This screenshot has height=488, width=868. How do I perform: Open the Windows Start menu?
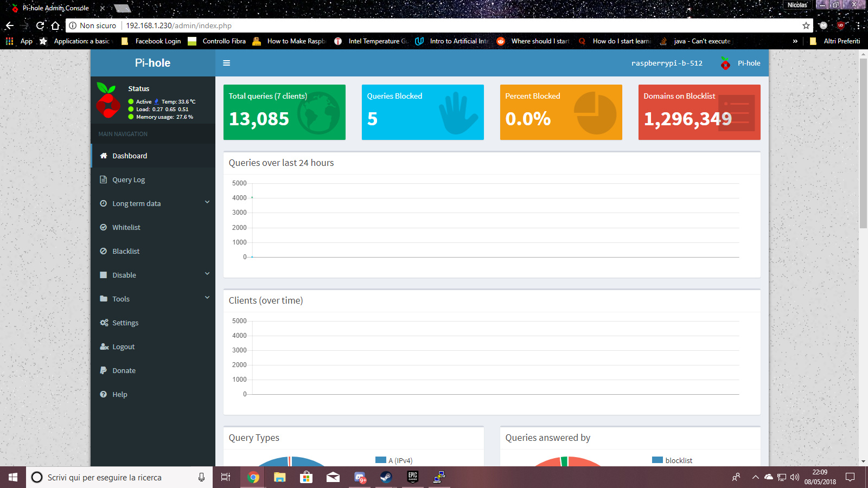pyautogui.click(x=13, y=477)
